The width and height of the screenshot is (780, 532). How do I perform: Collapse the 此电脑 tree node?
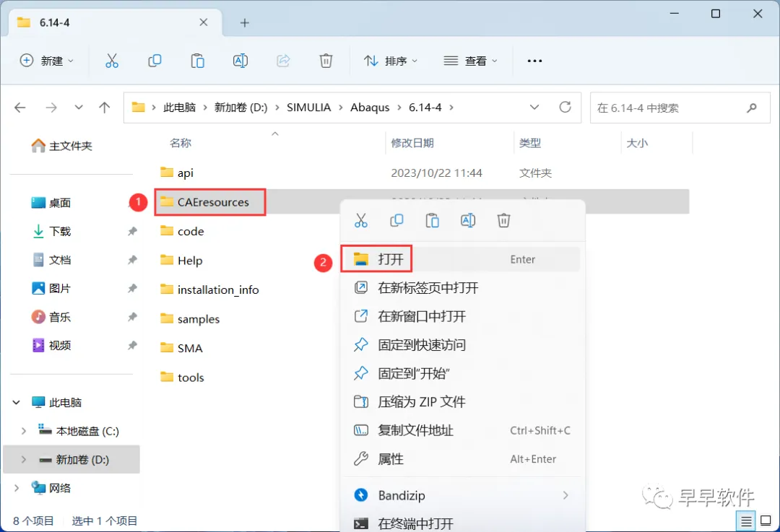[17, 402]
